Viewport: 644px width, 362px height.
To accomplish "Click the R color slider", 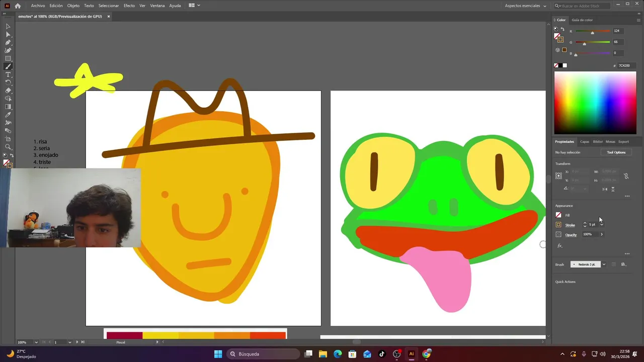I will click(593, 32).
